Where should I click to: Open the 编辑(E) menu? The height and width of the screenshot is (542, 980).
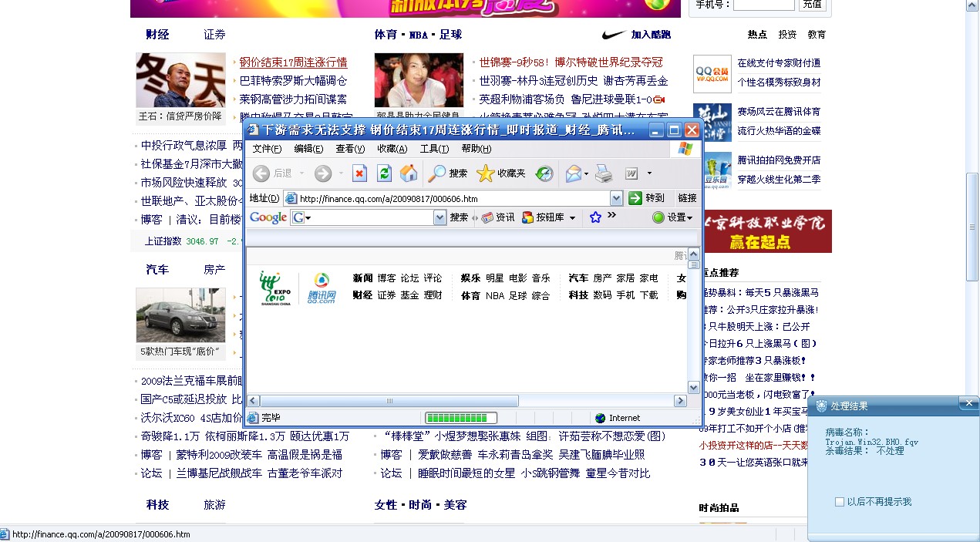click(x=308, y=149)
